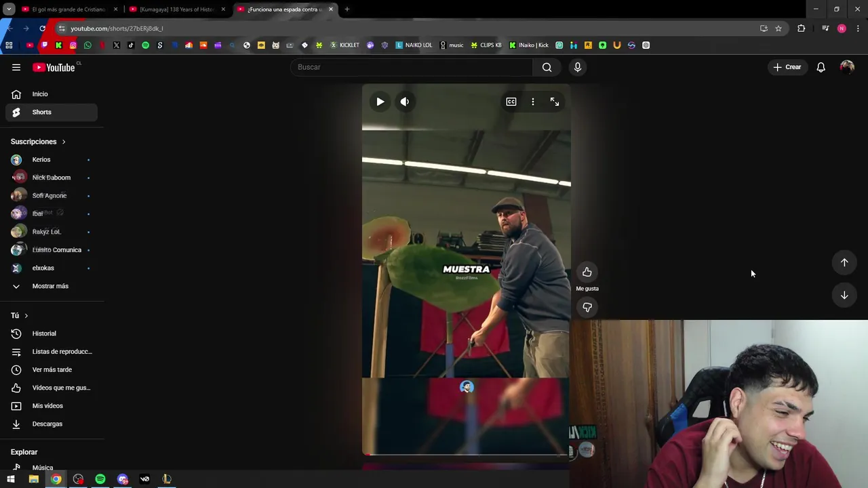Screen dimensions: 868x488
Task: Click the Buscar search field
Action: pos(412,67)
